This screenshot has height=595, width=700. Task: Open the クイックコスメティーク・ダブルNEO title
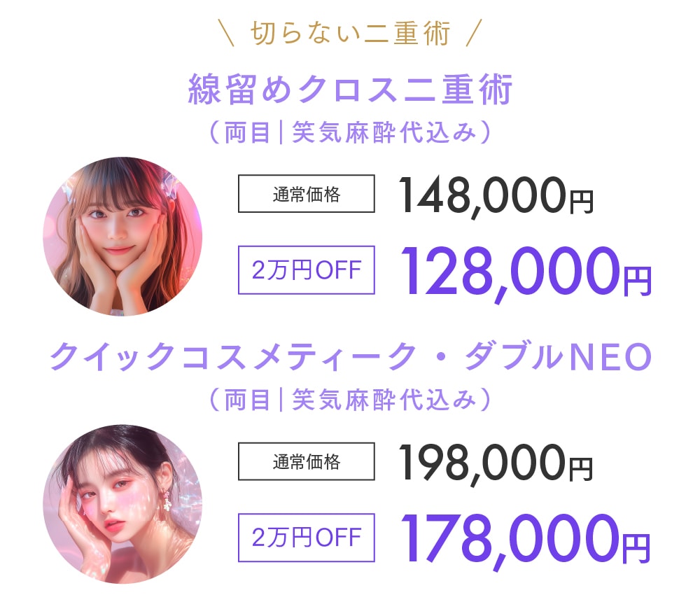pos(350,358)
